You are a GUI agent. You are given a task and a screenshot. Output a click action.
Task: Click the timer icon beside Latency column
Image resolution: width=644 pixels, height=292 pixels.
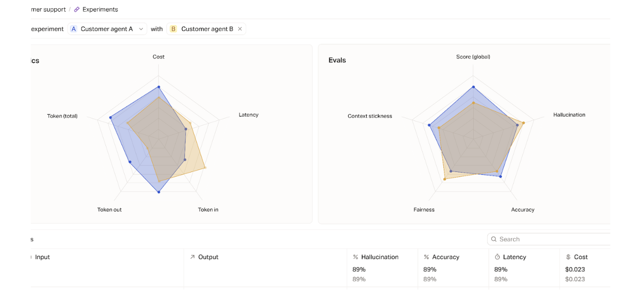pyautogui.click(x=498, y=257)
